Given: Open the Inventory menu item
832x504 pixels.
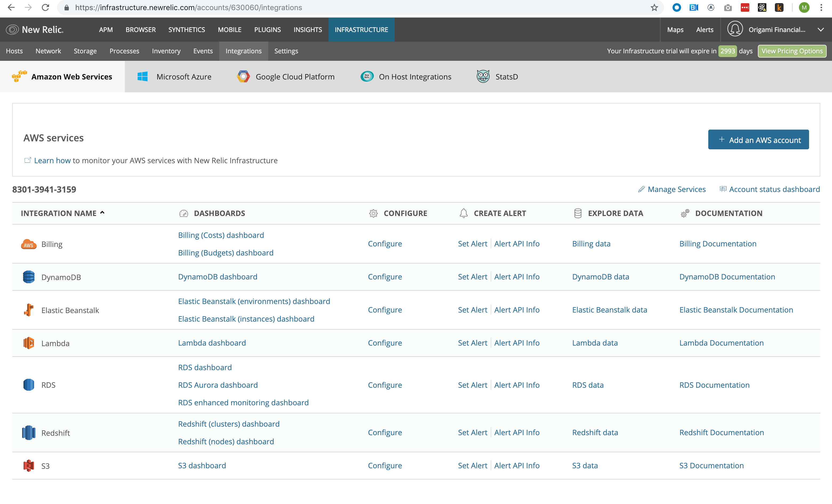Looking at the screenshot, I should click(x=166, y=51).
